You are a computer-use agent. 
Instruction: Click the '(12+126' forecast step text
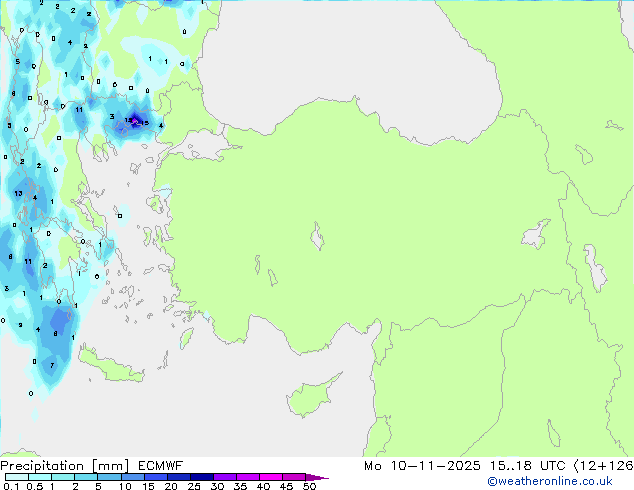pyautogui.click(x=604, y=466)
